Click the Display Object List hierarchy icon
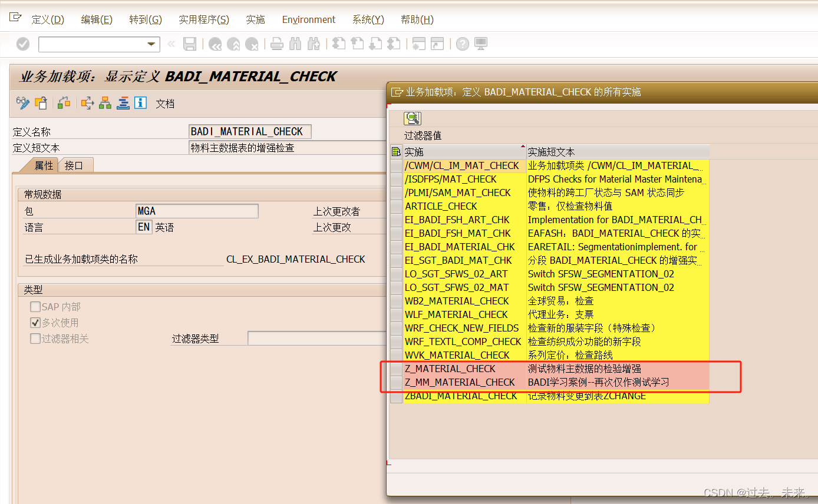 [x=105, y=103]
